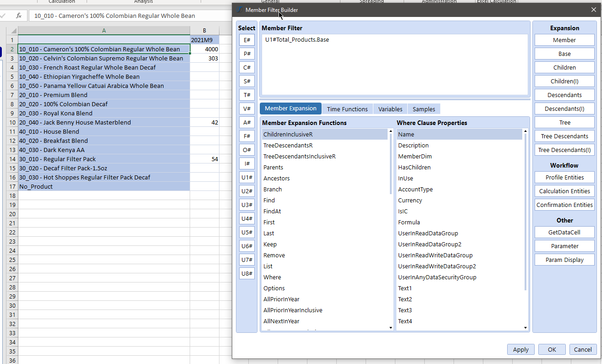This screenshot has width=602, height=364.
Task: Click Excel cell containing 4000
Action: point(204,49)
